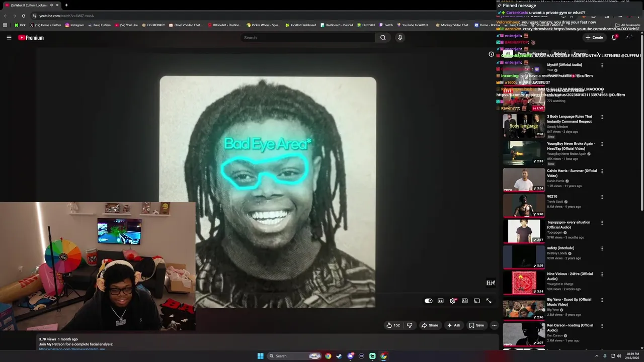The image size is (644, 362).
Task: Click the YouTube Create button
Action: coord(594,38)
